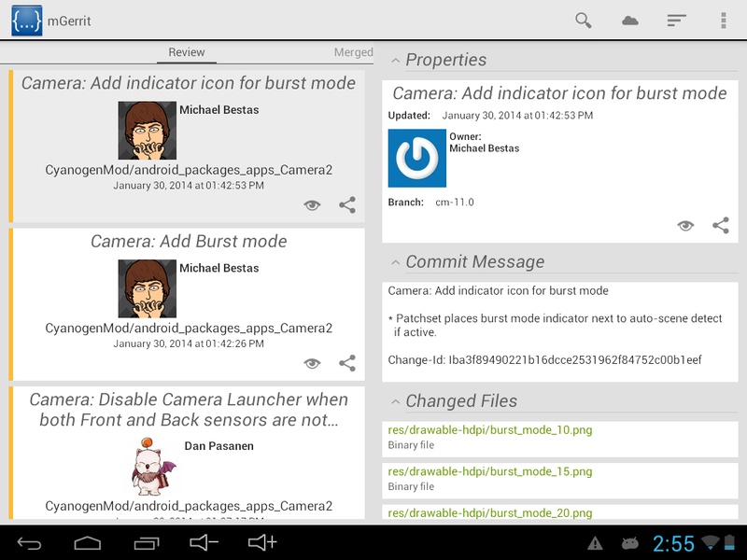This screenshot has width=747, height=560.
Task: Switch to the Merged tab
Action: pyautogui.click(x=354, y=52)
